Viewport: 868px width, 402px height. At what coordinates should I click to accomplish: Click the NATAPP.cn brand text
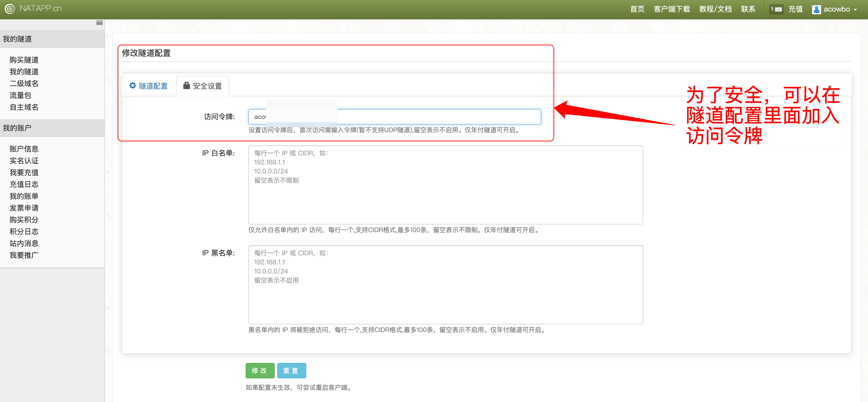(x=41, y=9)
